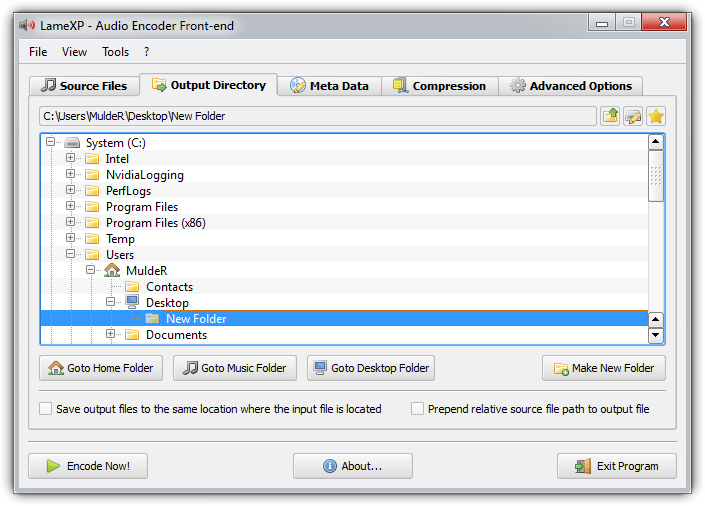Screen dimensions: 705x506
Task: Click Goto Music Folder button
Action: [235, 368]
